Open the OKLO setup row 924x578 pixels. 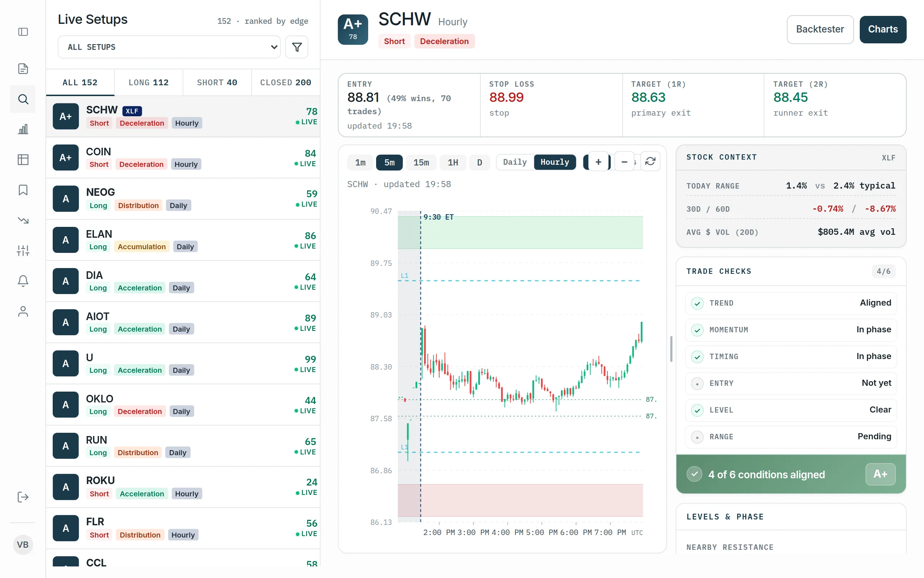(183, 405)
